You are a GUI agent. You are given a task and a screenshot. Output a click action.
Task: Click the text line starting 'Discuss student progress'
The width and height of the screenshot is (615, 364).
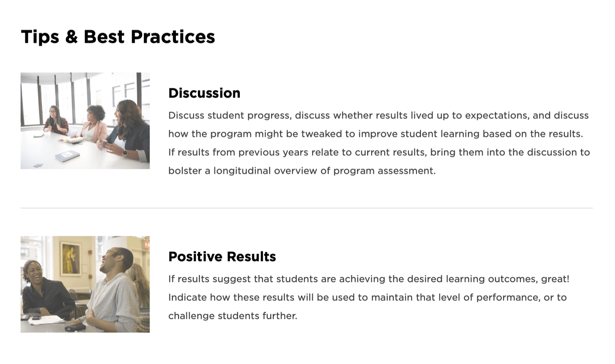(378, 116)
